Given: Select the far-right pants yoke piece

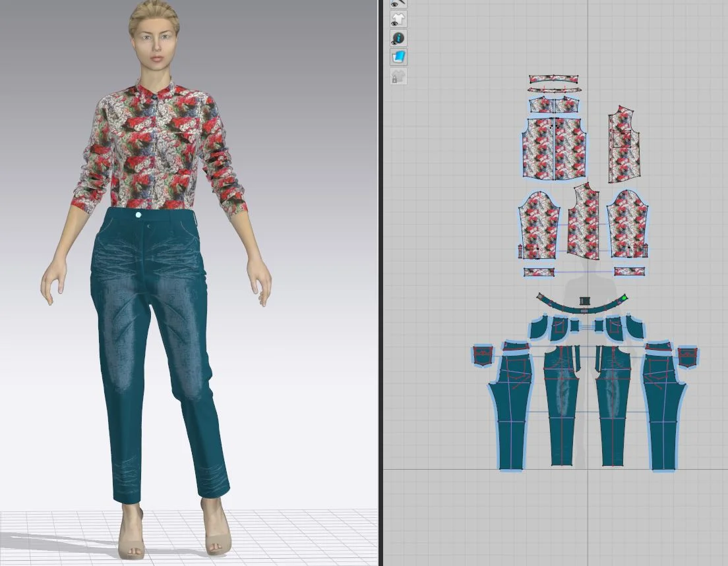Looking at the screenshot, I should tap(659, 346).
